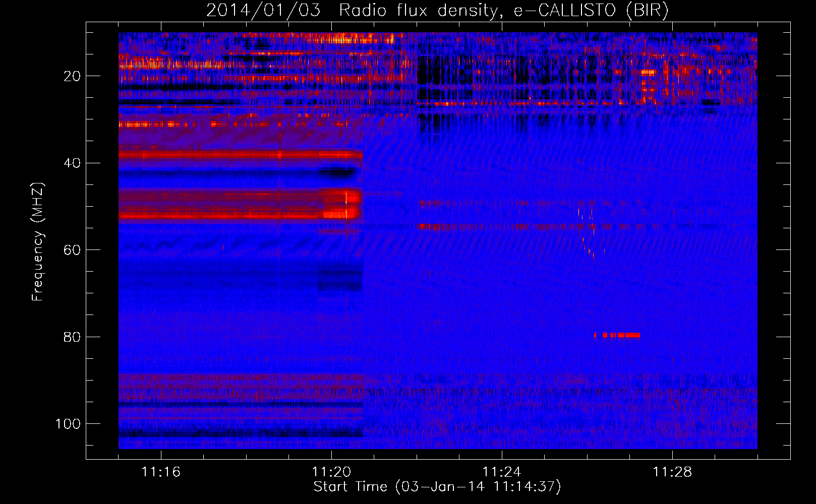Click the 'Start Time (03-Jan-14 11:14:37)' x-axis label

[437, 487]
